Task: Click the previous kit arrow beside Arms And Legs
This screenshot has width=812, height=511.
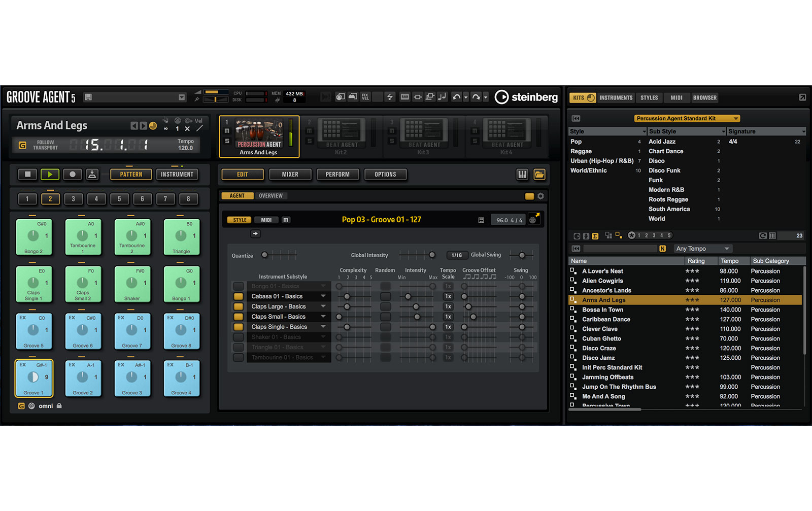Action: pos(134,126)
